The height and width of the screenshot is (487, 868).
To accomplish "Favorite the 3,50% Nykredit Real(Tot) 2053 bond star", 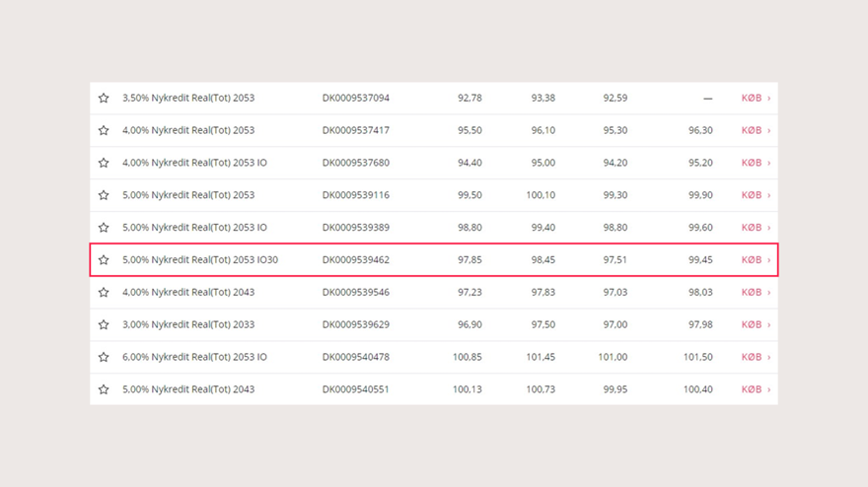I will coord(104,98).
